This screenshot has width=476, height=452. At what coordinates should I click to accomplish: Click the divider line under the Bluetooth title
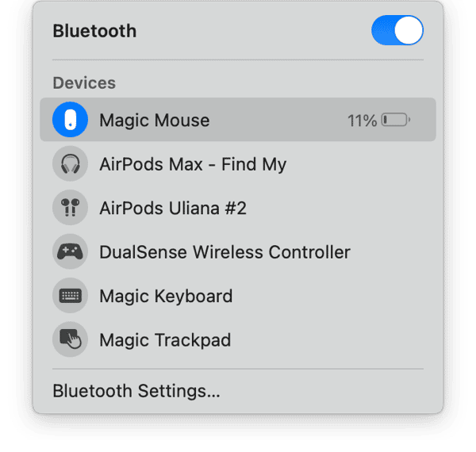pos(238,59)
